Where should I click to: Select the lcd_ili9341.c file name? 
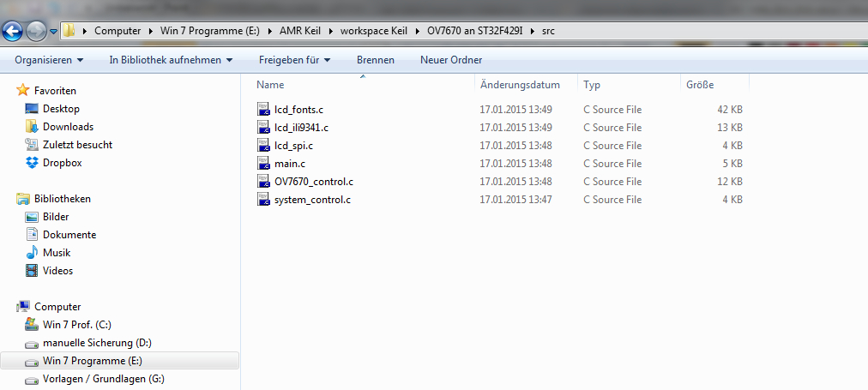click(302, 128)
